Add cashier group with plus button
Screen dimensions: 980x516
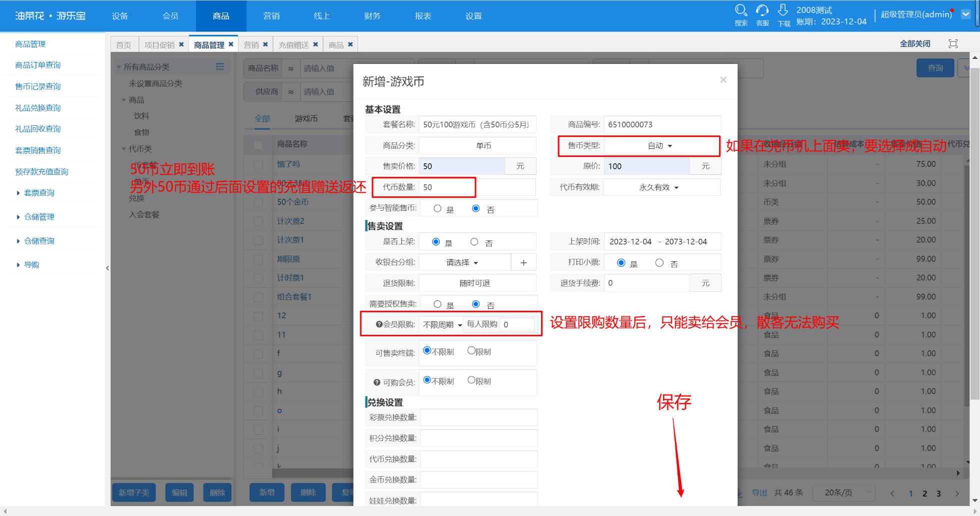(x=523, y=262)
